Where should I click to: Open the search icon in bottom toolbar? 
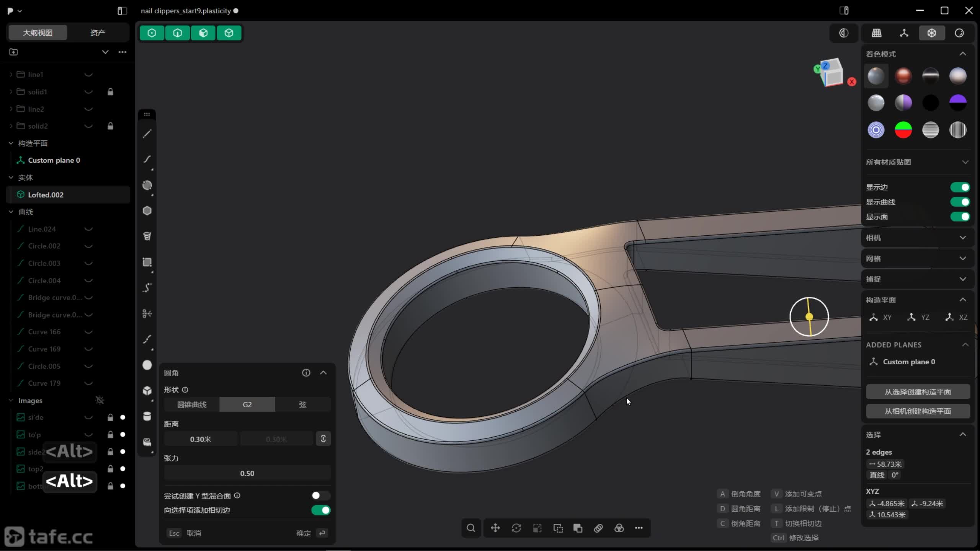(471, 528)
